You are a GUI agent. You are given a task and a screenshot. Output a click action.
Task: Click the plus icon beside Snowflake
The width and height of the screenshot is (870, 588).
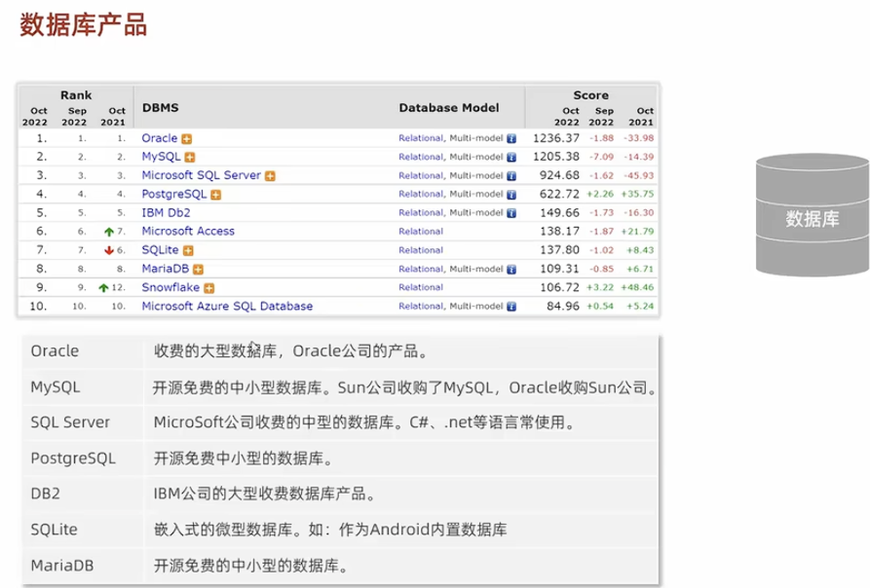208,288
